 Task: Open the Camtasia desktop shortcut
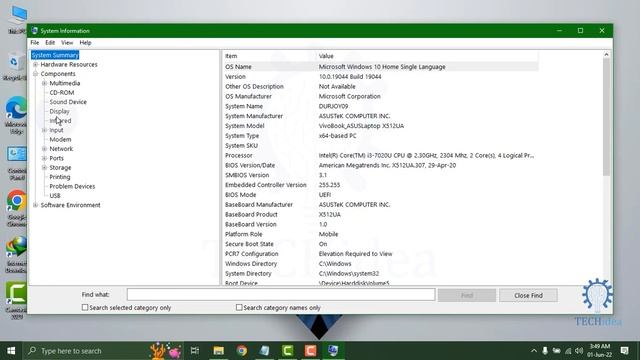point(16,300)
